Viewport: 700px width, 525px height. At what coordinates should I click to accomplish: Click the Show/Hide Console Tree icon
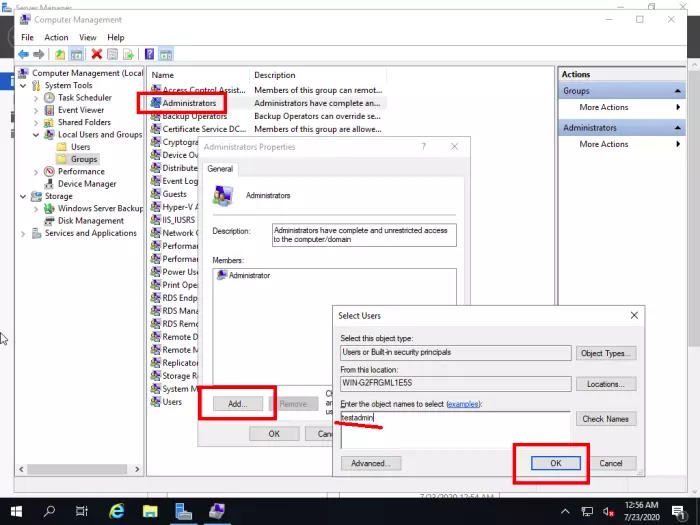pyautogui.click(x=76, y=54)
